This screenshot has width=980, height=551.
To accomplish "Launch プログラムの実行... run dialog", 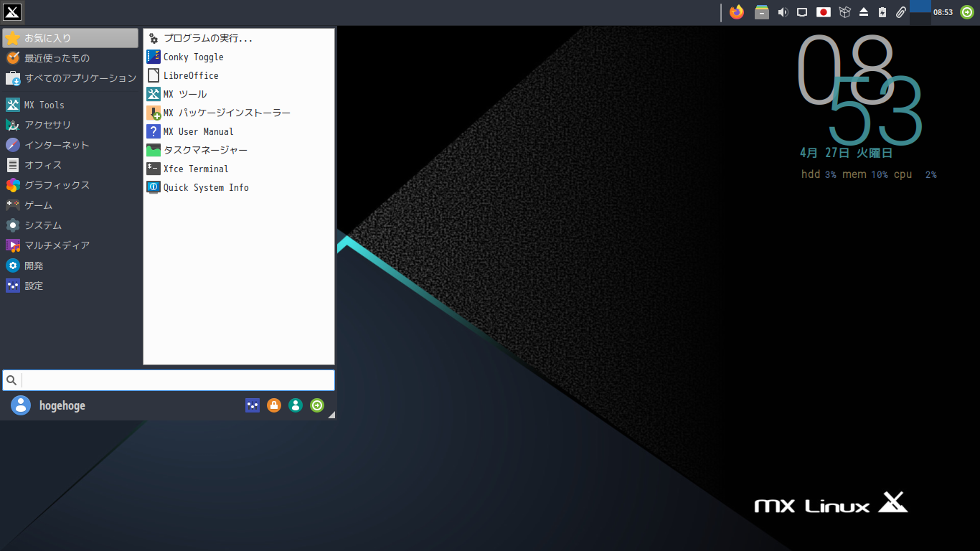I will tap(239, 38).
